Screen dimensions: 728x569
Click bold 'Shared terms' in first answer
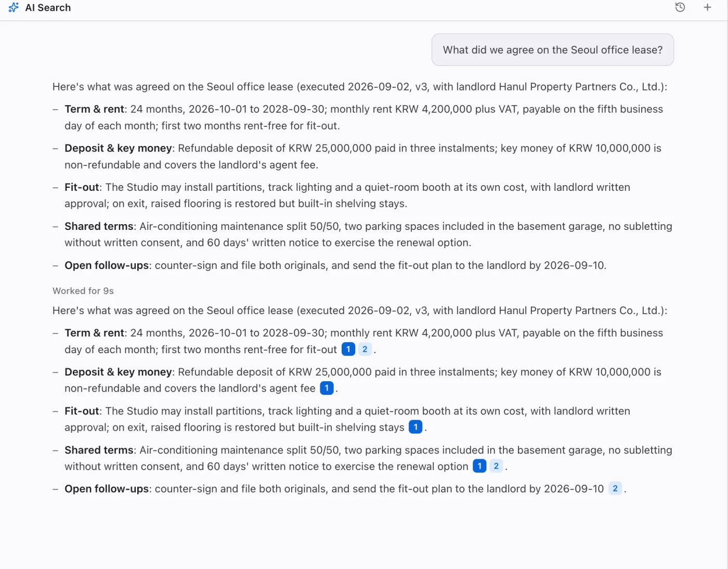click(x=99, y=226)
